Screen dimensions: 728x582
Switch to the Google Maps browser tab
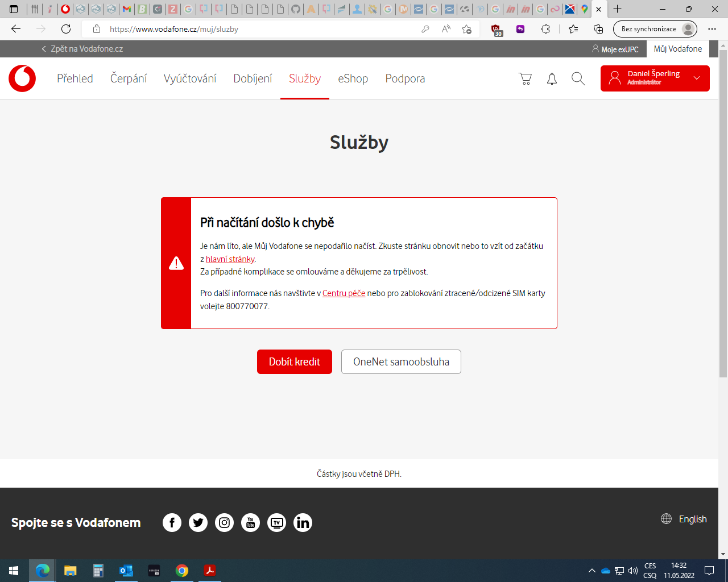coord(584,9)
